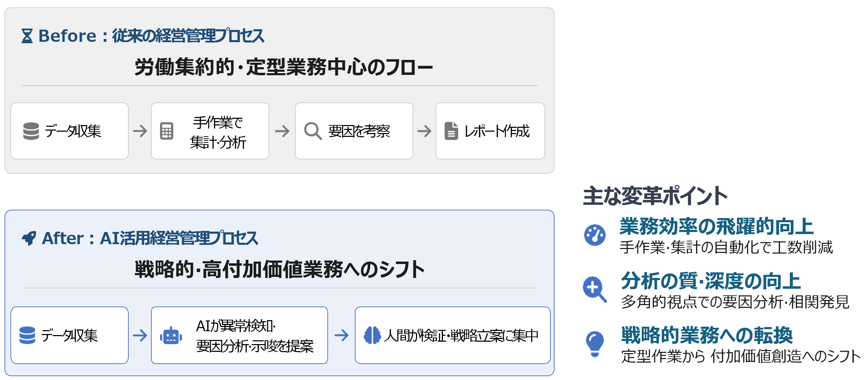The height and width of the screenshot is (380, 868).
Task: Select the 要因を考察 step box
Action: [x=354, y=131]
